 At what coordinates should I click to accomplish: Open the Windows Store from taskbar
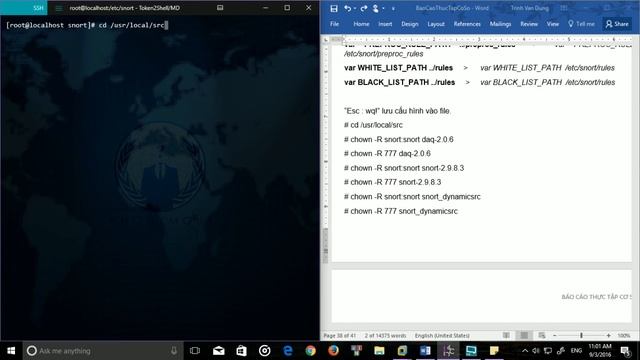click(x=242, y=351)
